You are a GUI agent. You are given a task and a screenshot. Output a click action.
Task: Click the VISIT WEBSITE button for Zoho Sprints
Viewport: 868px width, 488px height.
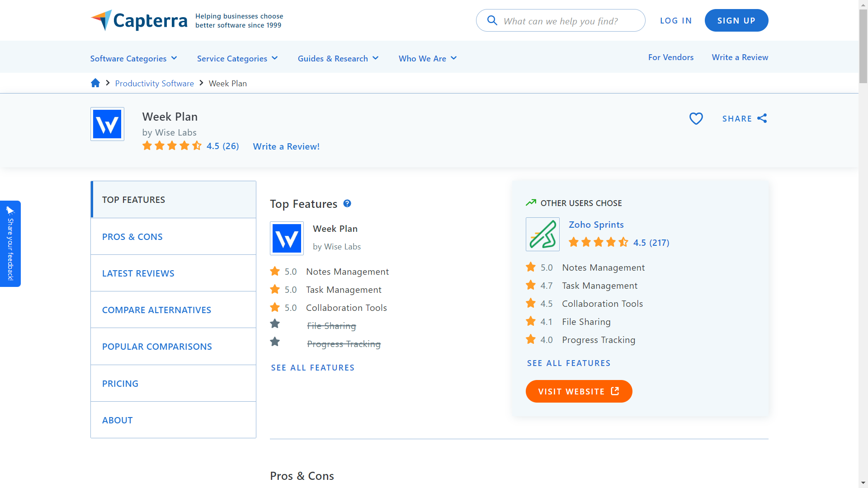click(578, 391)
